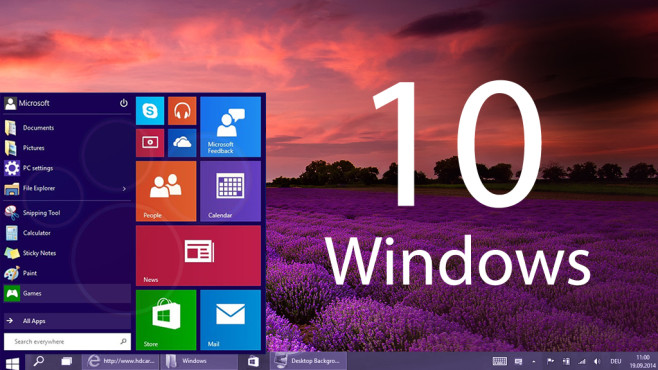
Task: Open the Calendar tile
Action: 230,191
